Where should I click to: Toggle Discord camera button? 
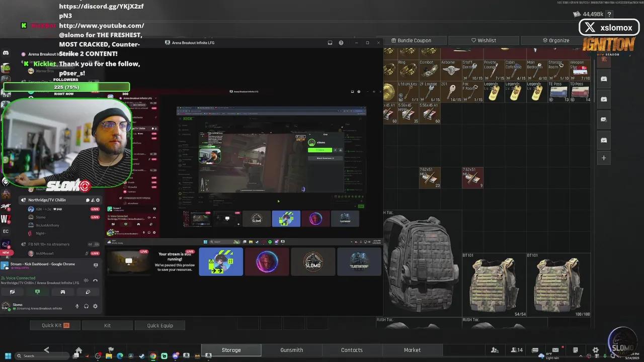[x=12, y=292]
